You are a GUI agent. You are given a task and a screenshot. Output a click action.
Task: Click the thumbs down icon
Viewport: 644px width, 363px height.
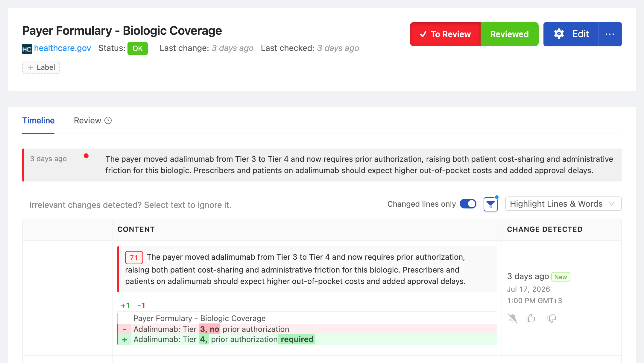click(x=552, y=318)
